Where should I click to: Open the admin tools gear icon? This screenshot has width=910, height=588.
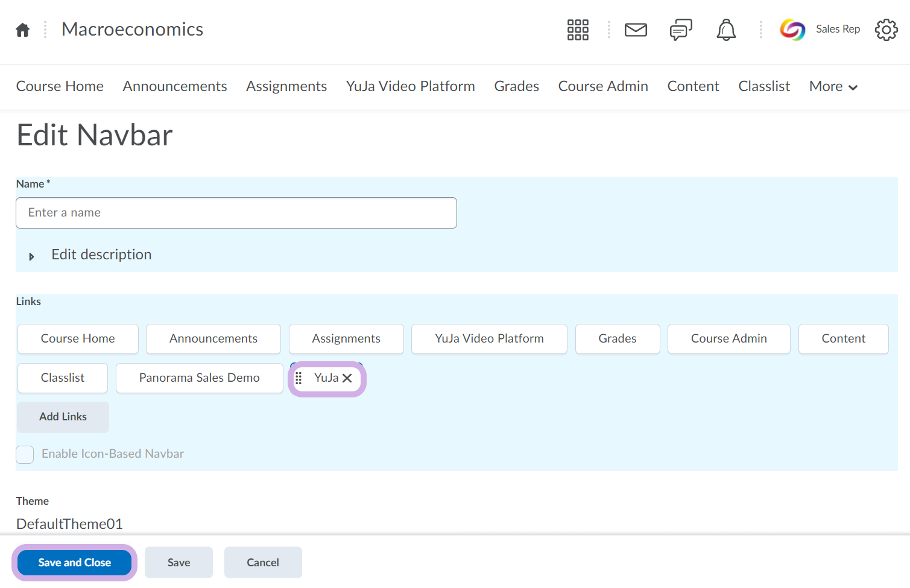coord(886,30)
